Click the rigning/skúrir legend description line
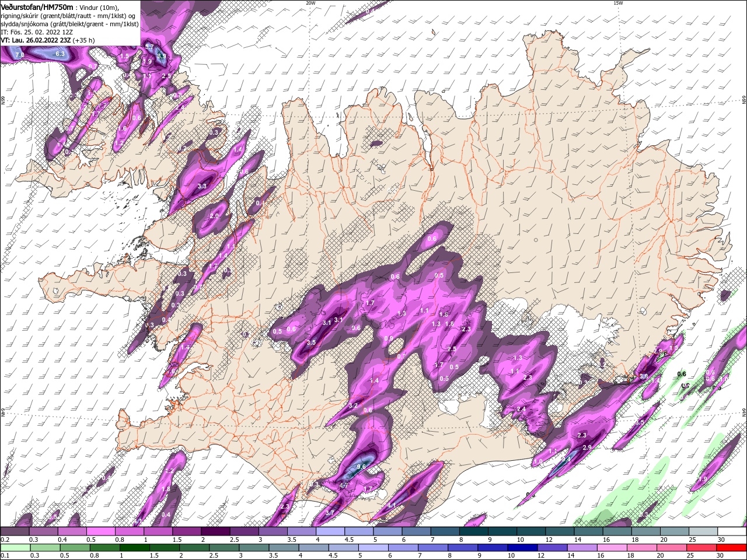Screen dimensions: 747x560 coord(68,16)
